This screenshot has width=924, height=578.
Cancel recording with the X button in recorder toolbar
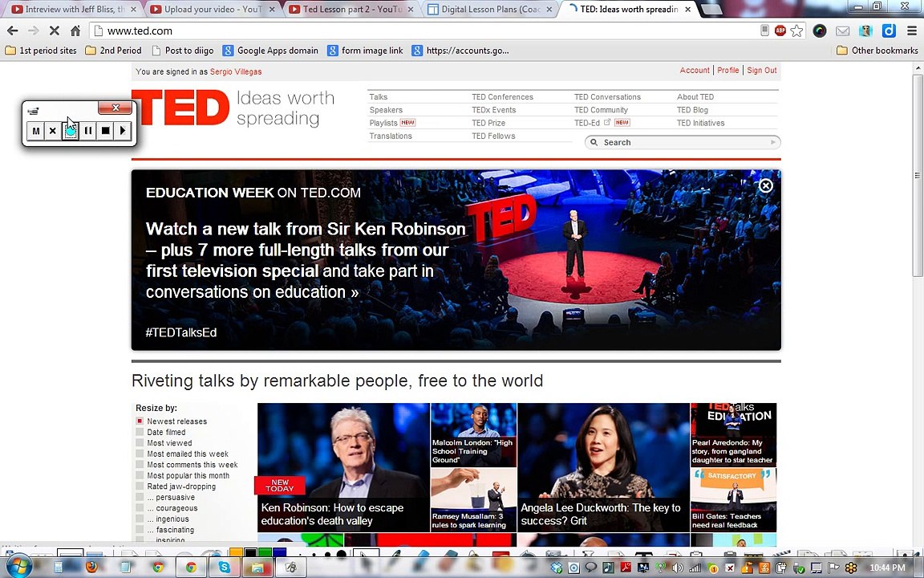coord(53,130)
